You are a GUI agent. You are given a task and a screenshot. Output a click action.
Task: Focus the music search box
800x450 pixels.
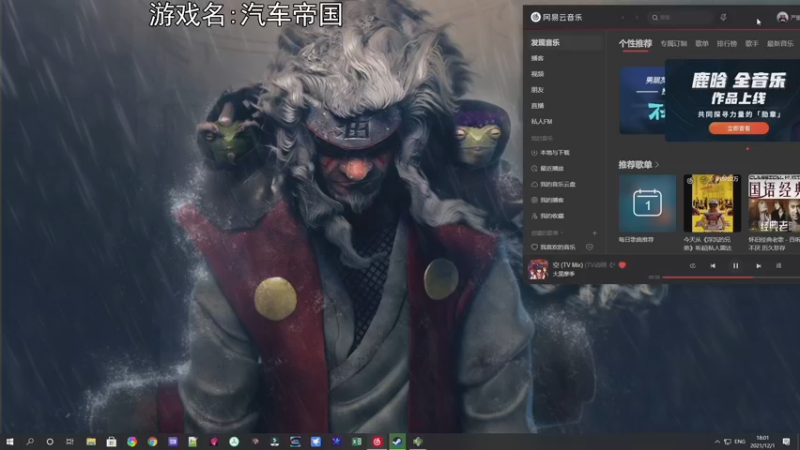coord(681,18)
